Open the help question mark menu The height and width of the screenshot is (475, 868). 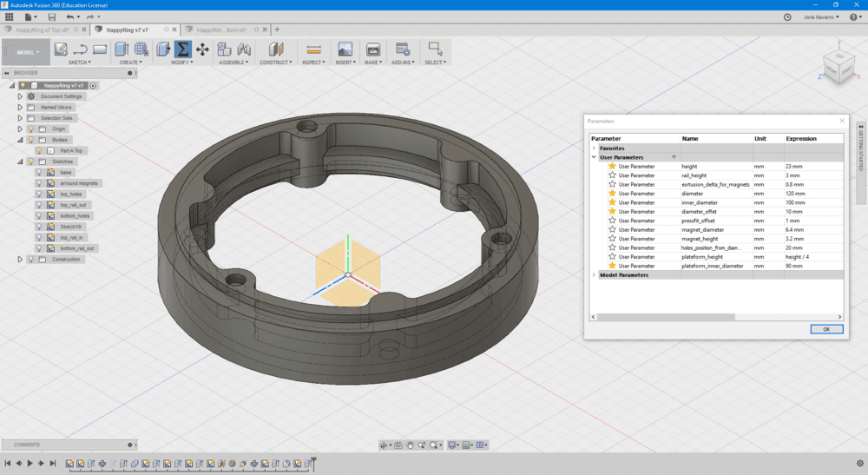(855, 17)
